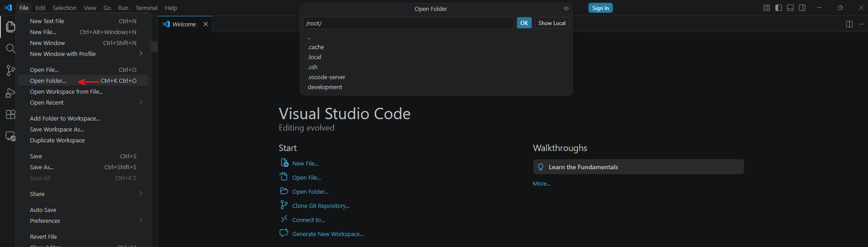Image resolution: width=868 pixels, height=247 pixels.
Task: Open the Go menu
Action: tap(107, 8)
